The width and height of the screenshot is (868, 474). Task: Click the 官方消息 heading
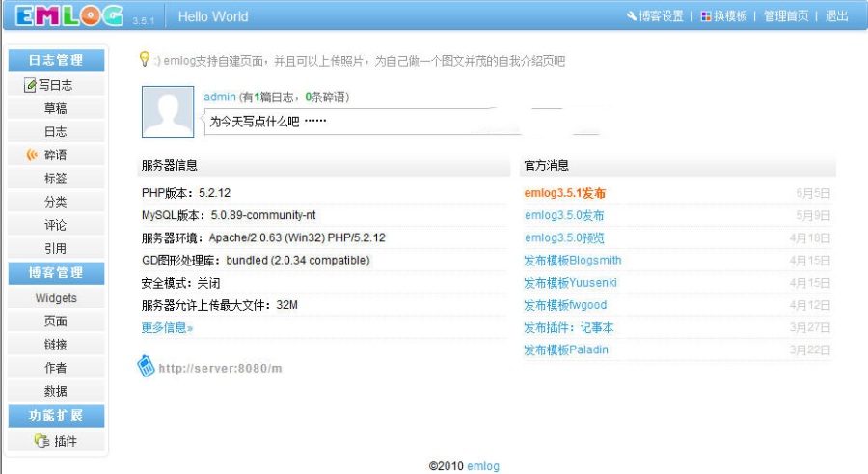pos(547,165)
